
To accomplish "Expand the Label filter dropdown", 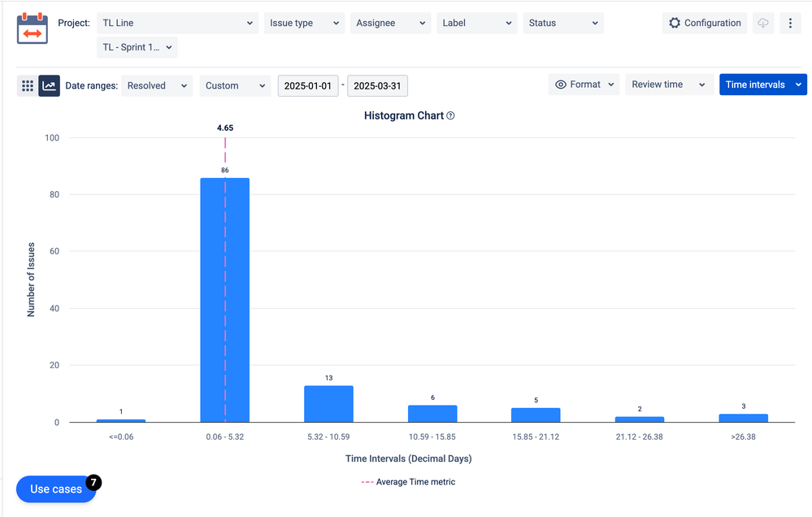I will pyautogui.click(x=477, y=24).
